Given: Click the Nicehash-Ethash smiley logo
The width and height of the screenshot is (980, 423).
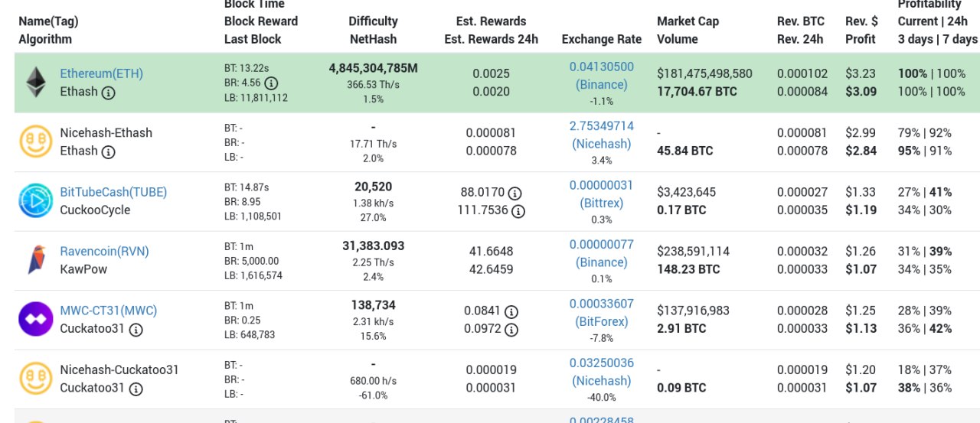Looking at the screenshot, I should [36, 142].
